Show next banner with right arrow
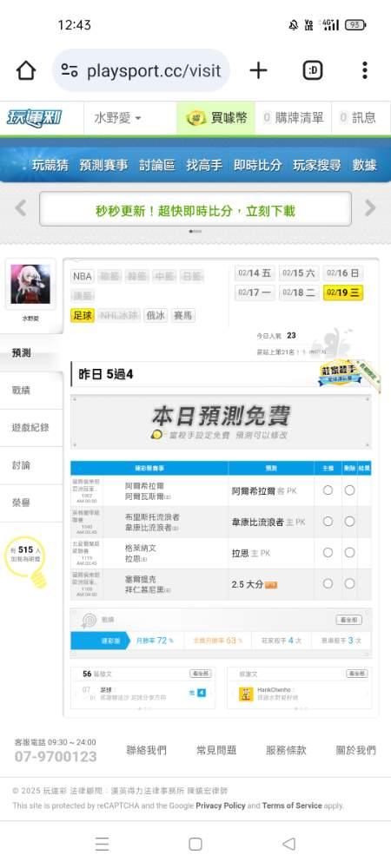The height and width of the screenshot is (868, 391). [x=370, y=208]
